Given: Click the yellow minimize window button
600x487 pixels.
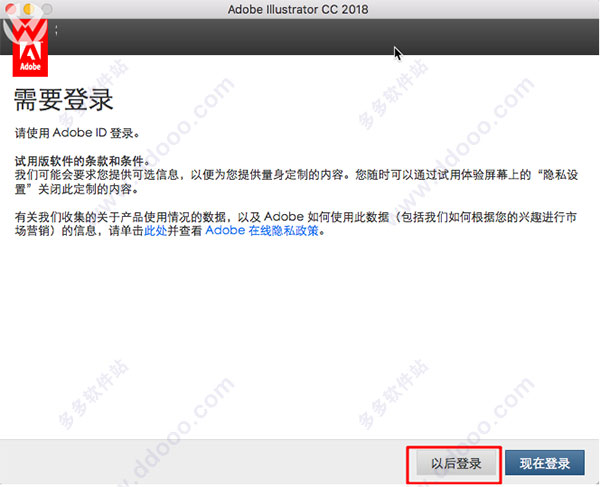Looking at the screenshot, I should [28, 8].
